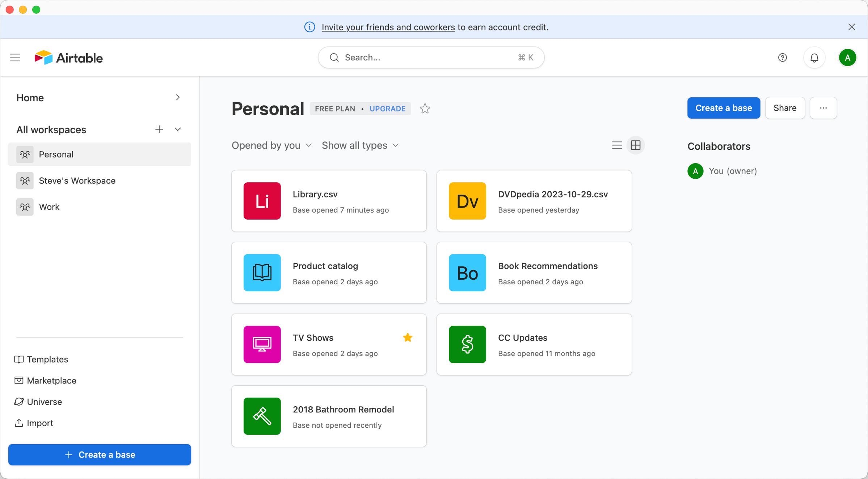
Task: Open the TV Shows base icon
Action: [262, 344]
